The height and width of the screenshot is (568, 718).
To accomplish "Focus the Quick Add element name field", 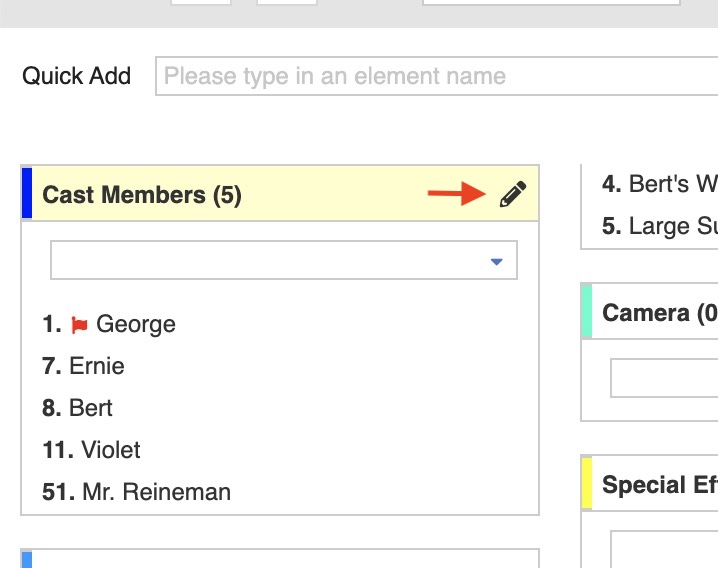I will pos(436,76).
